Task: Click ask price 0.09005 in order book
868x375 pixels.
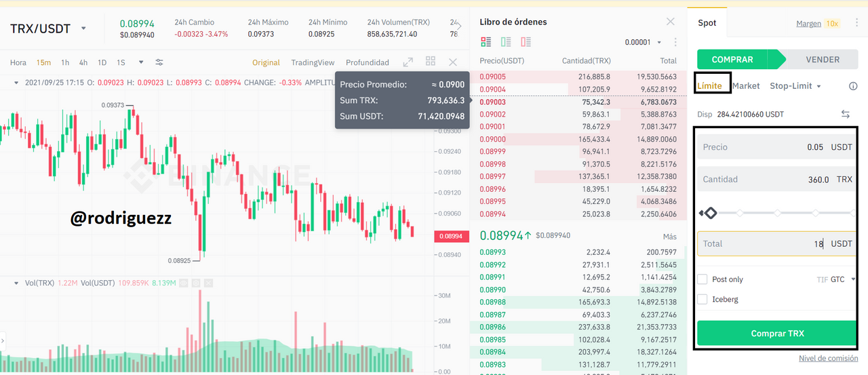Action: 492,77
